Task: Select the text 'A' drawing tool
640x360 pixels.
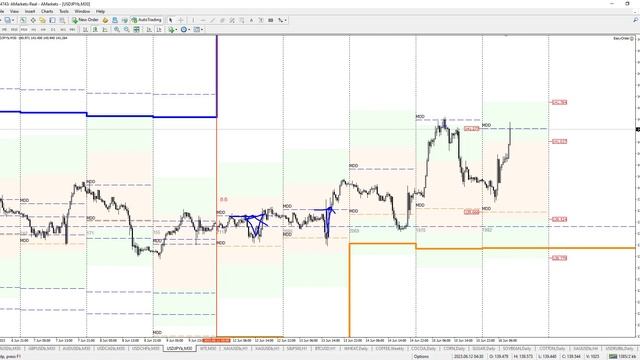Action: click(x=251, y=20)
